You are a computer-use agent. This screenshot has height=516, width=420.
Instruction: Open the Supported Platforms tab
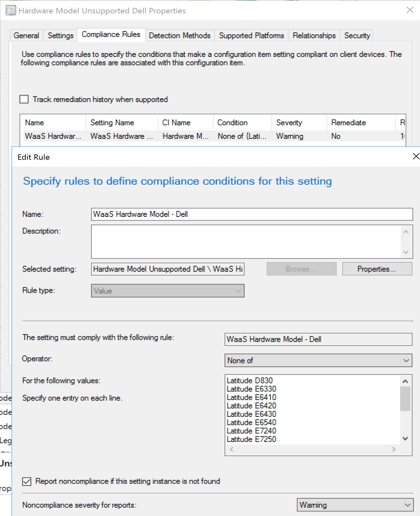pos(251,36)
